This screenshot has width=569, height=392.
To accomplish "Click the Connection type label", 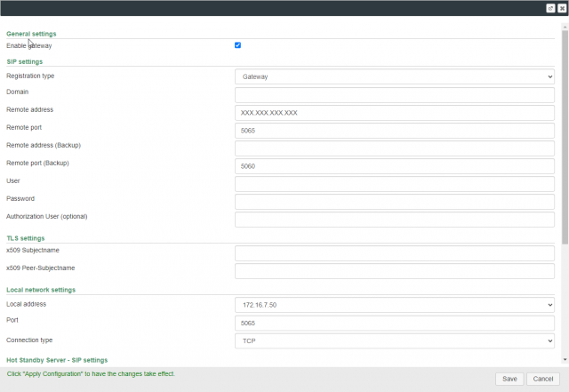I will point(29,340).
